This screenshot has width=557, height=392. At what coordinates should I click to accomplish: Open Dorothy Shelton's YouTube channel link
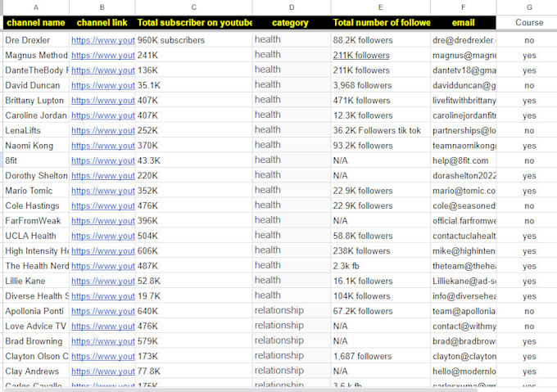103,176
